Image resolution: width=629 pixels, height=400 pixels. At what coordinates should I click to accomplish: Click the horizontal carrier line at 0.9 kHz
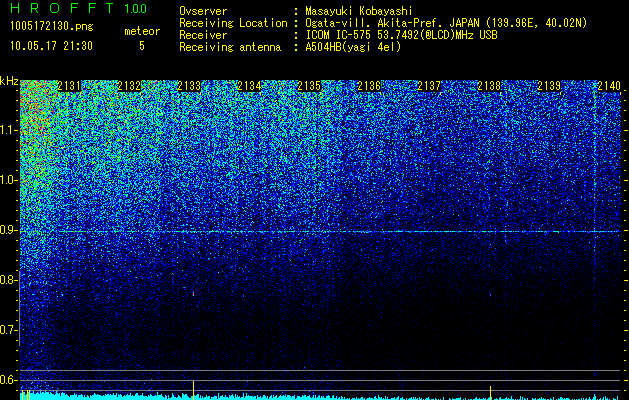pos(320,231)
